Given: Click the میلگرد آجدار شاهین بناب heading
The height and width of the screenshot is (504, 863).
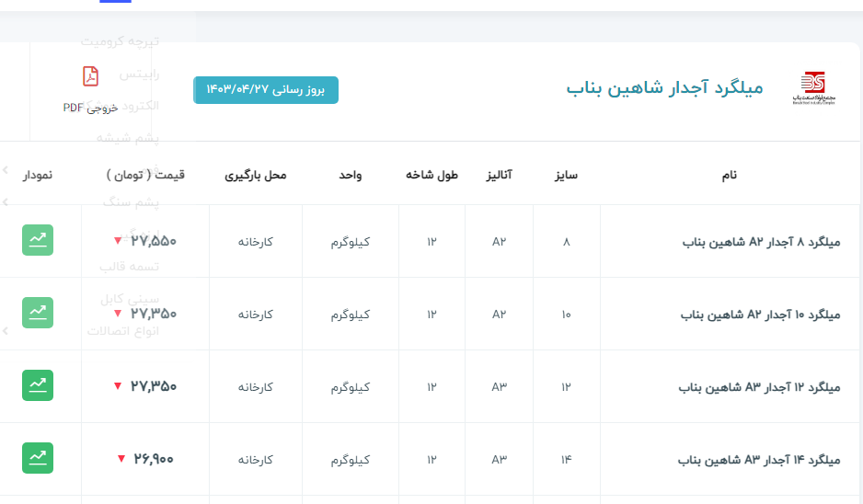Looking at the screenshot, I should [x=664, y=89].
